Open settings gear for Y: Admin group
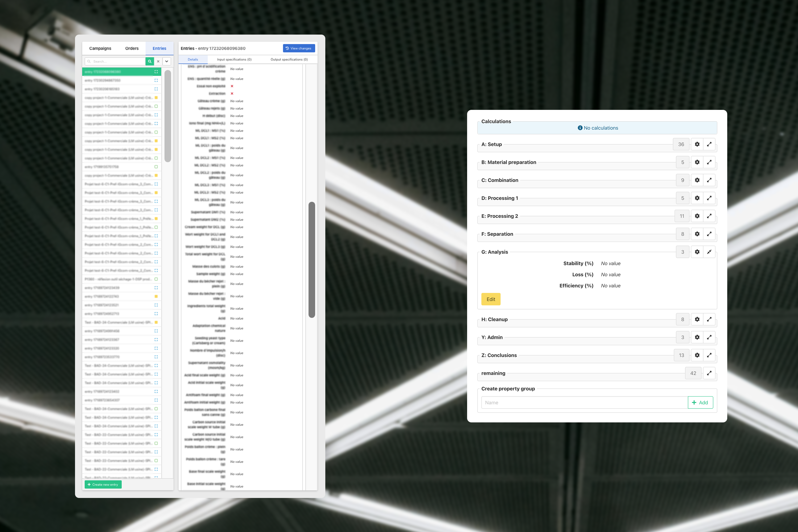The width and height of the screenshot is (798, 532). pos(697,337)
